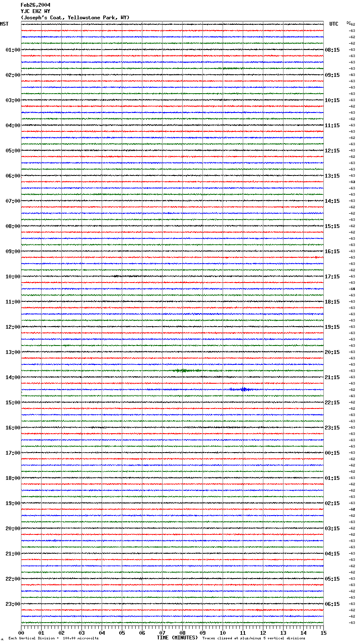
Task: Click the 18:15 UTC time label
Action: pyautogui.click(x=332, y=302)
